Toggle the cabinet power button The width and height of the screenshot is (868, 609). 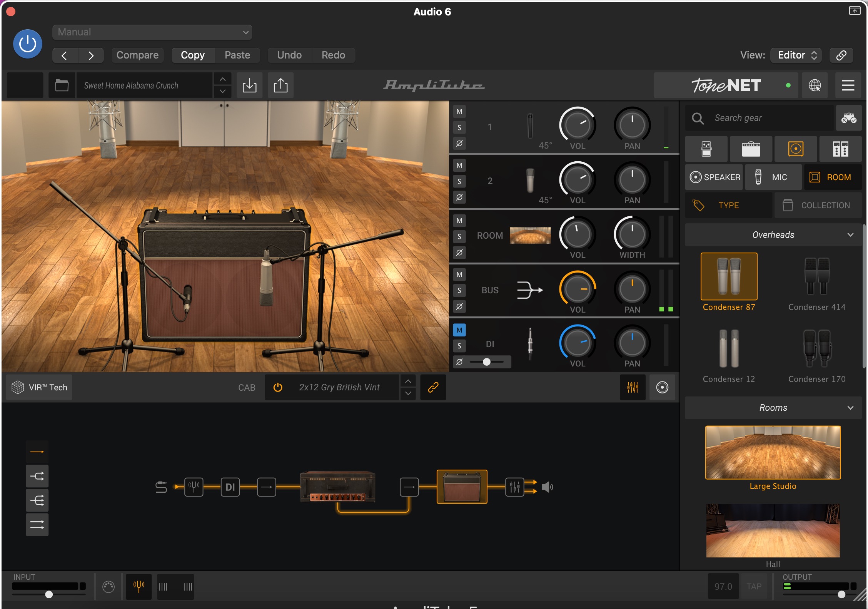pos(278,387)
